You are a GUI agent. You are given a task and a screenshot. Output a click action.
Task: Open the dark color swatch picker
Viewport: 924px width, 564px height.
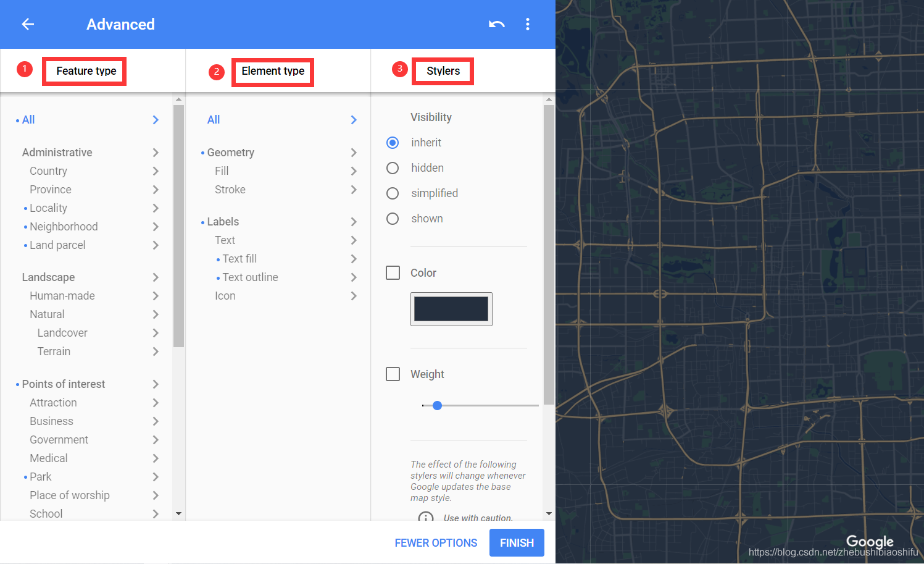[x=451, y=309]
